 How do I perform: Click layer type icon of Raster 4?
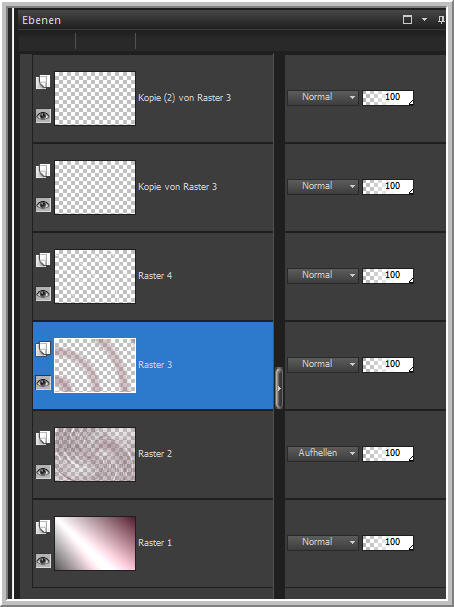(43, 260)
